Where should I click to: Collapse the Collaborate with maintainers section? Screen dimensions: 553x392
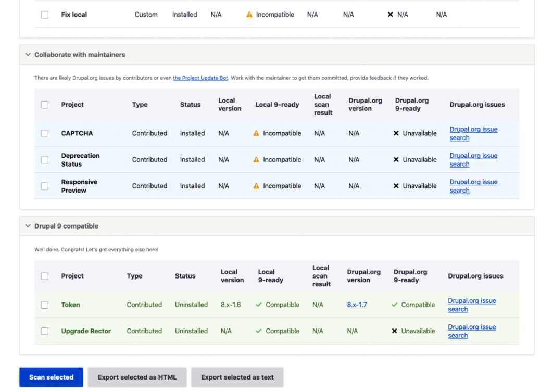[x=28, y=54]
